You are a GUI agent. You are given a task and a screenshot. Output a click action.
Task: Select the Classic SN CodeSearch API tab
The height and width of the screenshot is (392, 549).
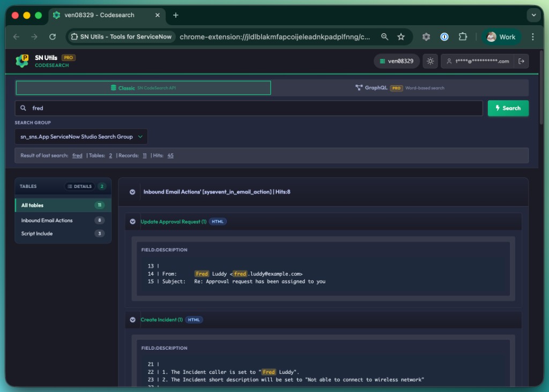pos(143,88)
